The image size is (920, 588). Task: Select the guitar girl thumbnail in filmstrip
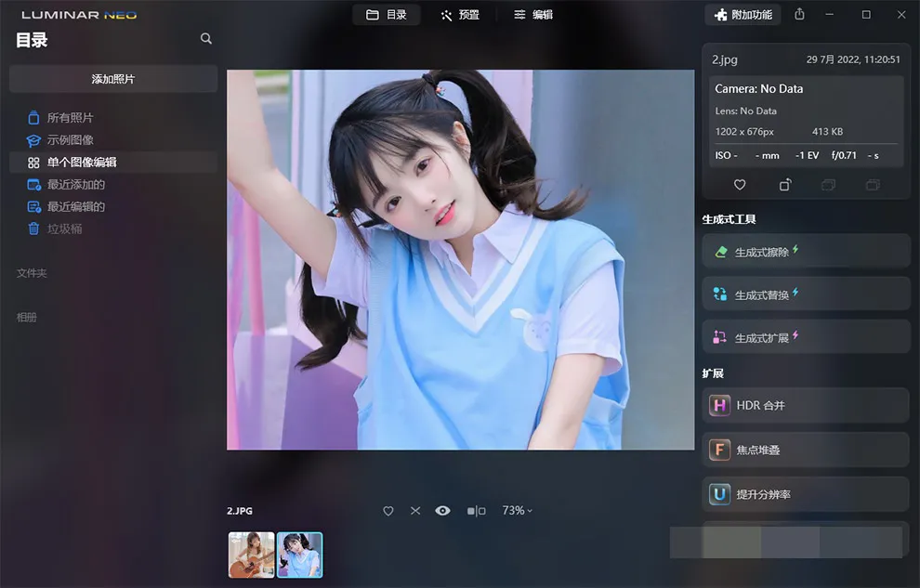coord(252,555)
